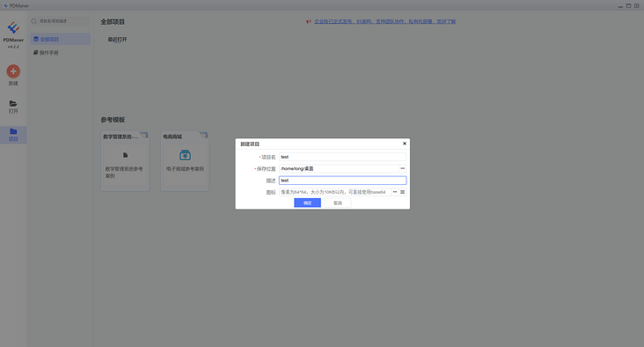Open the enterprise edition announcement link

point(384,21)
